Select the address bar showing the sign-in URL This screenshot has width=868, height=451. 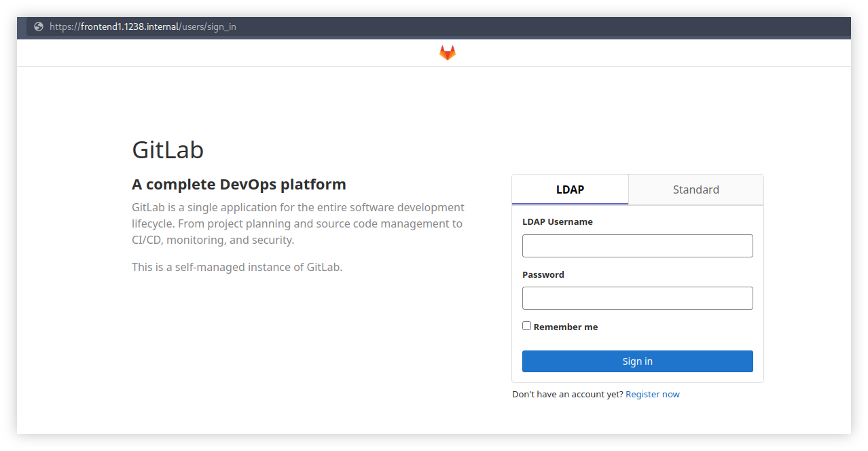[144, 27]
